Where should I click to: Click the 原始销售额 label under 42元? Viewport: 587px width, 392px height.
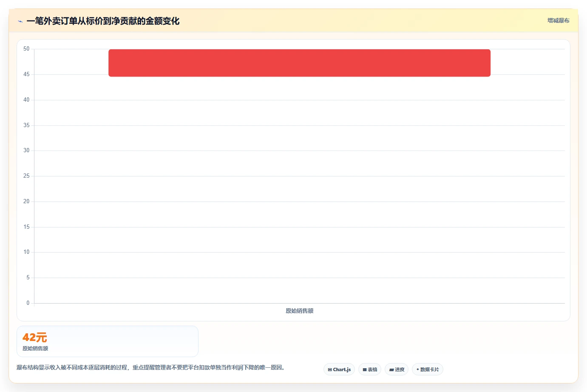point(35,349)
